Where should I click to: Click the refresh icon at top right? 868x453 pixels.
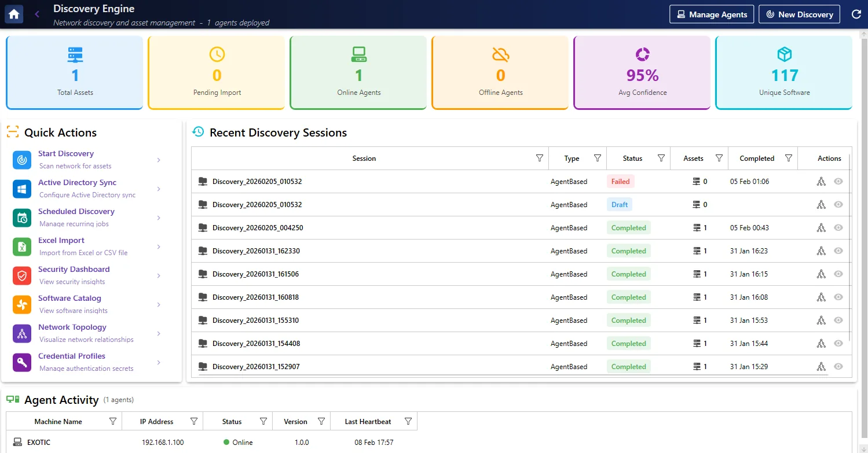pyautogui.click(x=856, y=14)
